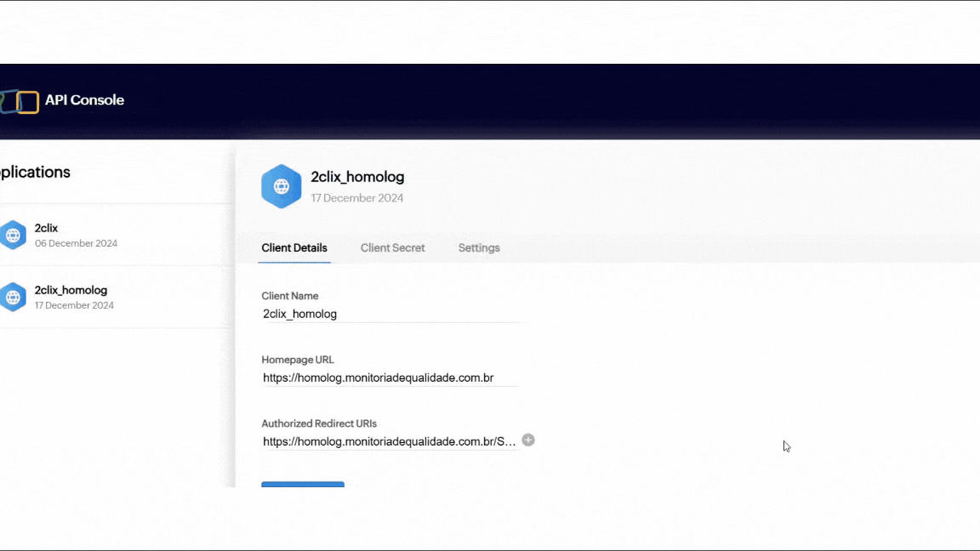Image resolution: width=980 pixels, height=551 pixels.
Task: Click the 2clix globe icon in sidebar
Action: tap(13, 235)
